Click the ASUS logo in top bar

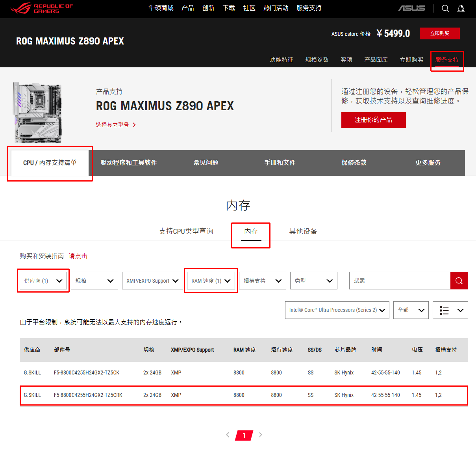[411, 8]
